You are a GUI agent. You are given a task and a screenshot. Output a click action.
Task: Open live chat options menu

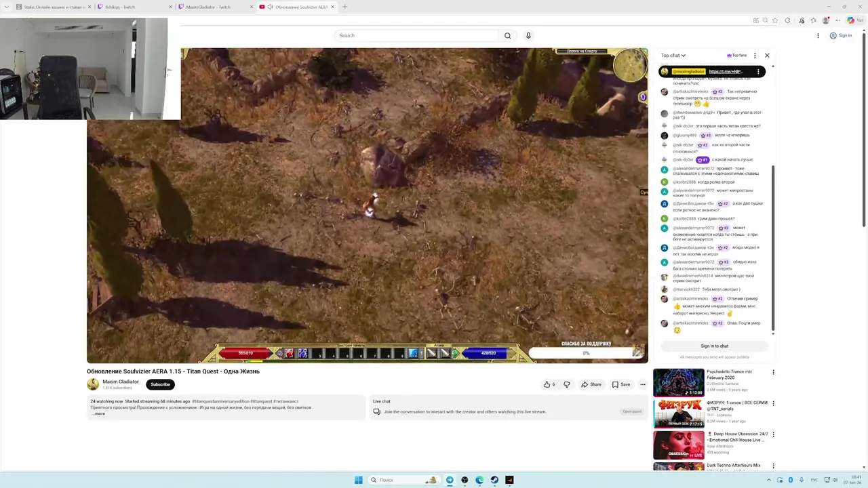[x=755, y=56]
